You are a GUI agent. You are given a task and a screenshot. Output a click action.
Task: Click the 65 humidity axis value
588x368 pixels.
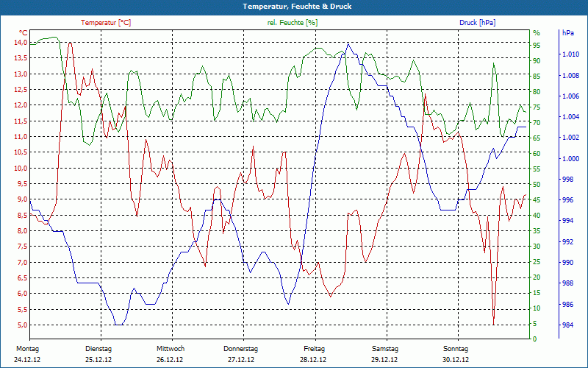(537, 138)
